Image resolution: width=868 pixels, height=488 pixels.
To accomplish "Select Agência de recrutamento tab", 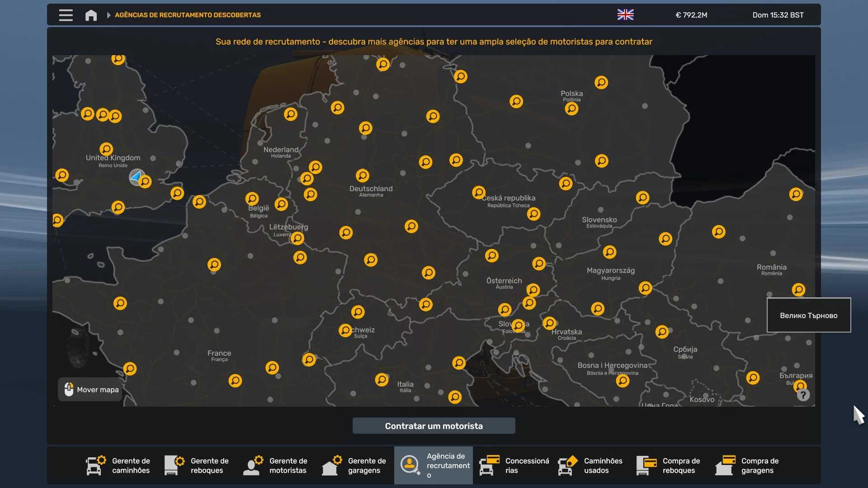I will click(x=433, y=465).
